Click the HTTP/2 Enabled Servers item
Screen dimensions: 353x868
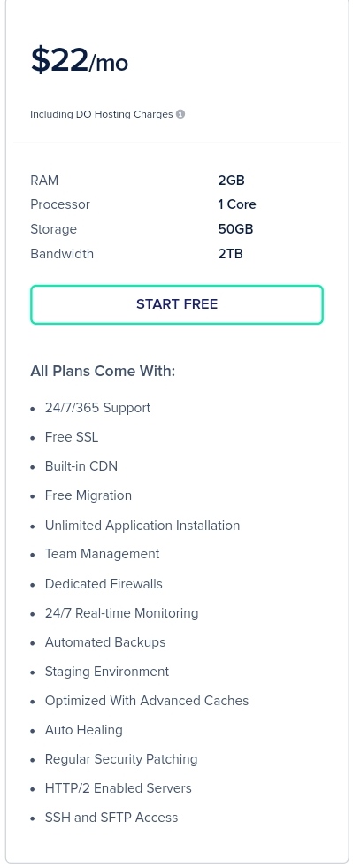pyautogui.click(x=118, y=788)
